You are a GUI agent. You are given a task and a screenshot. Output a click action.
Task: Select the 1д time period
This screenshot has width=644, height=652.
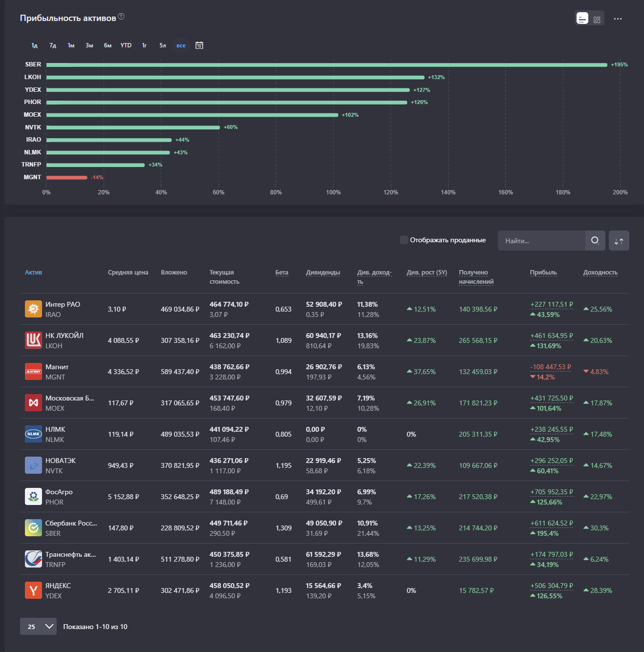(x=34, y=45)
